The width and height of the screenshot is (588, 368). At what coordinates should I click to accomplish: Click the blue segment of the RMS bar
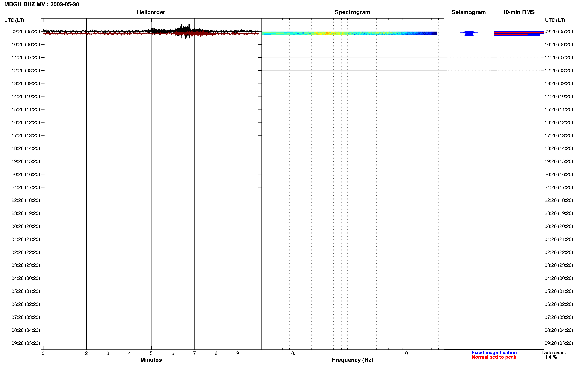click(x=534, y=35)
